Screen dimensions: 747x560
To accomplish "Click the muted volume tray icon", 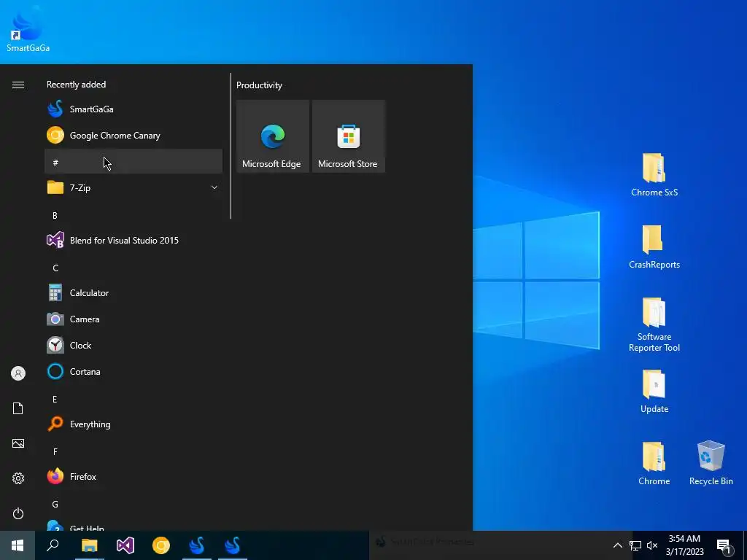I will pyautogui.click(x=652, y=545).
